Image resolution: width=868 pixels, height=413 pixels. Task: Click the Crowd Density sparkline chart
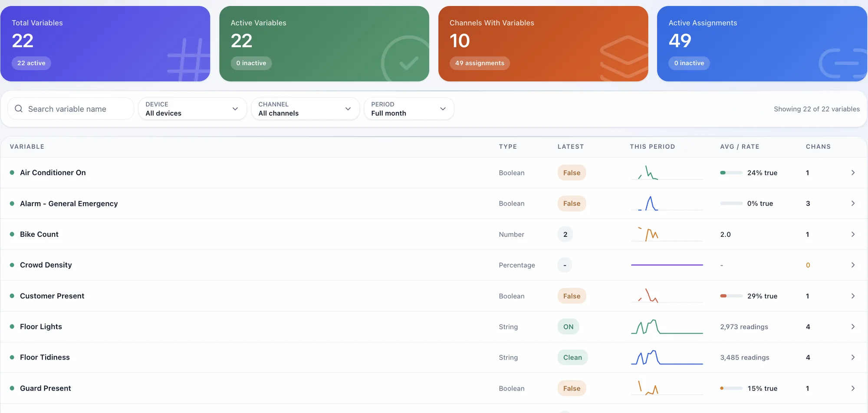coord(667,265)
